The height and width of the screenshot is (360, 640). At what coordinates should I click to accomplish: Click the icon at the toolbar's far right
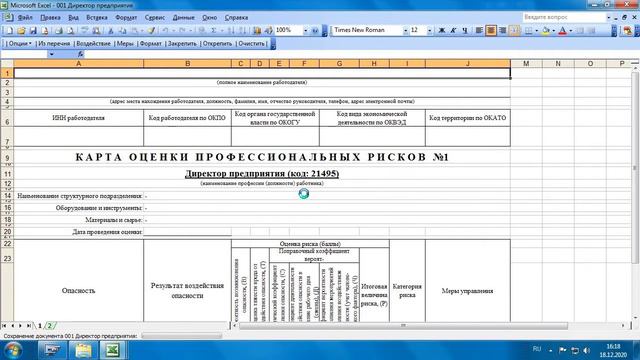click(x=628, y=31)
